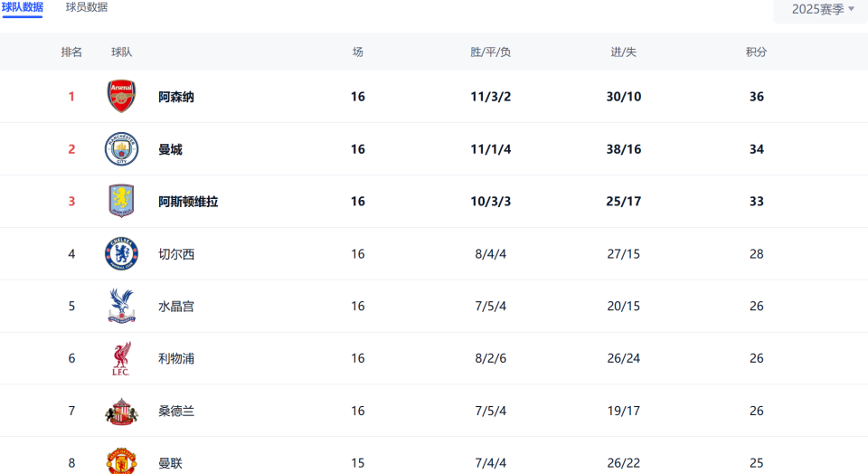Click the Chelsea club crest icon
868x474 pixels.
pos(121,254)
